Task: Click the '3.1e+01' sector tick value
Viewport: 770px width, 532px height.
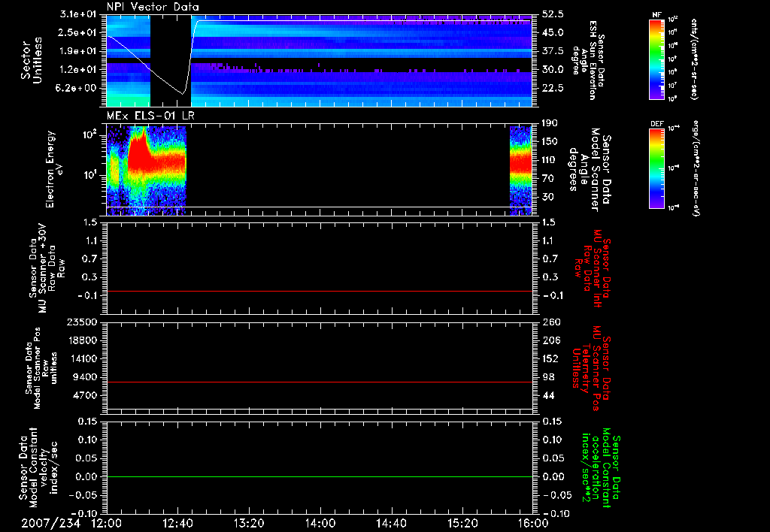Action: coord(77,14)
